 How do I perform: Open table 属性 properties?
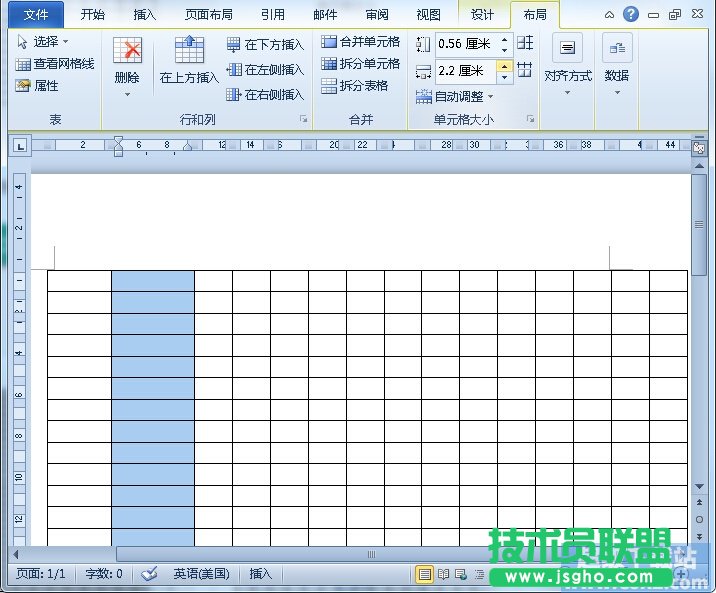pyautogui.click(x=38, y=86)
